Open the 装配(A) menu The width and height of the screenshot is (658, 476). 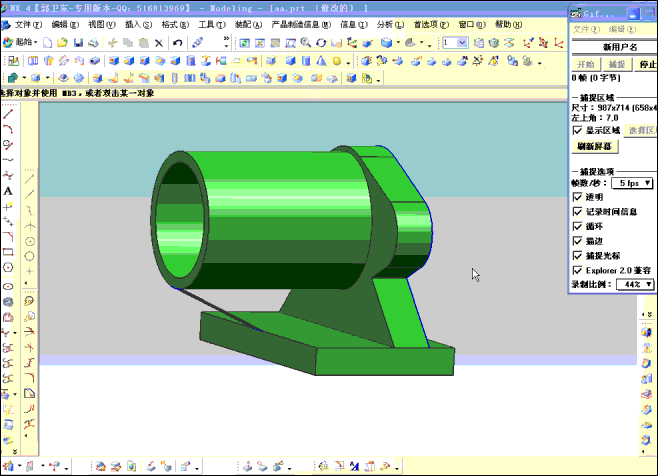point(248,25)
